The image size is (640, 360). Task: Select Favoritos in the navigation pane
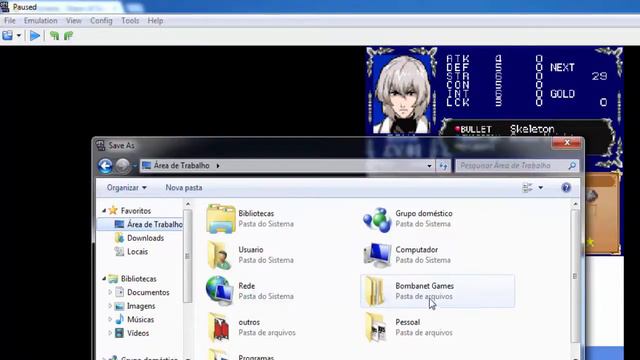[x=136, y=211]
